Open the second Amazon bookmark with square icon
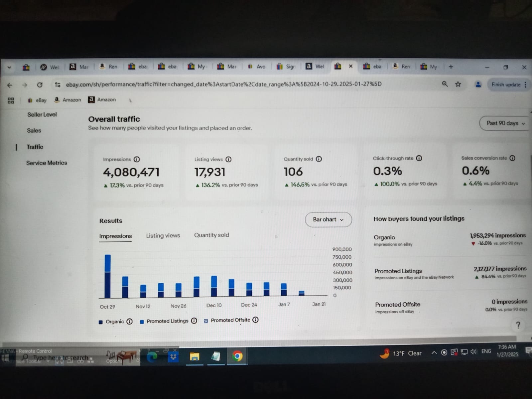This screenshot has height=399, width=532. click(102, 99)
